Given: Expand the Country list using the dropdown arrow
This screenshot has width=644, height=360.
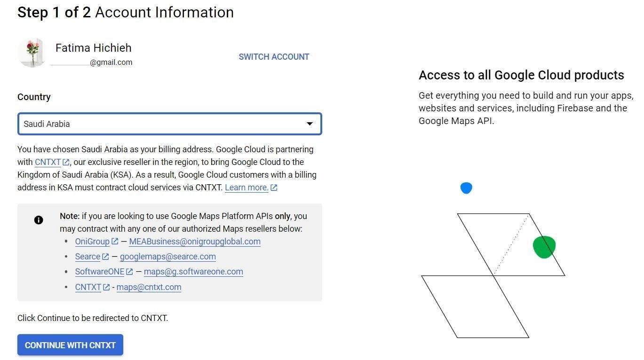Looking at the screenshot, I should (x=310, y=124).
